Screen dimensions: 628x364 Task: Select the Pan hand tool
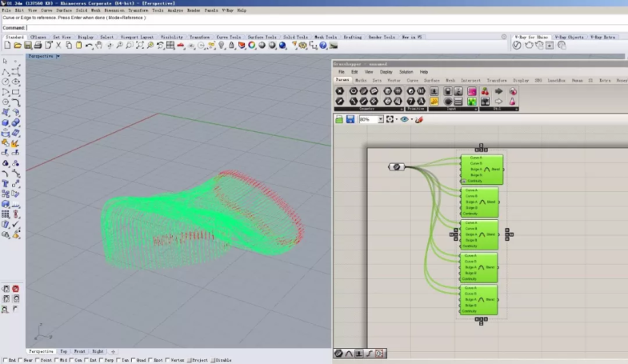coord(98,46)
